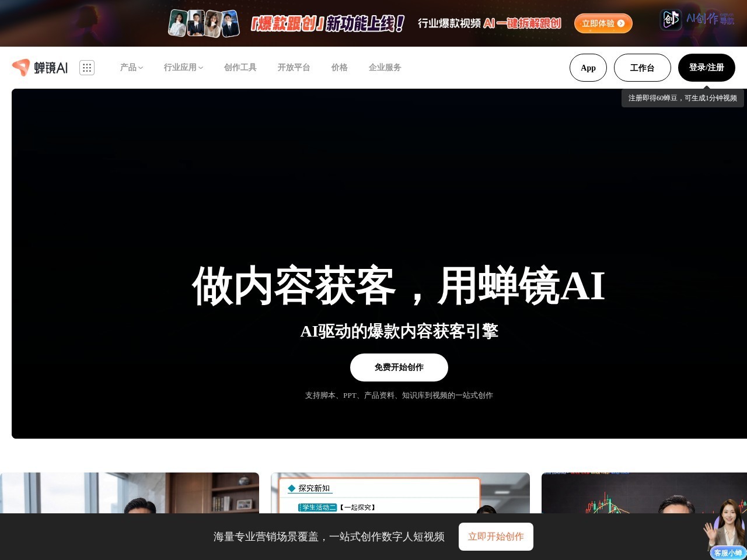This screenshot has width=747, height=560.
Task: Click the 爆款跟创 banner avatar thumbnails
Action: [x=204, y=23]
